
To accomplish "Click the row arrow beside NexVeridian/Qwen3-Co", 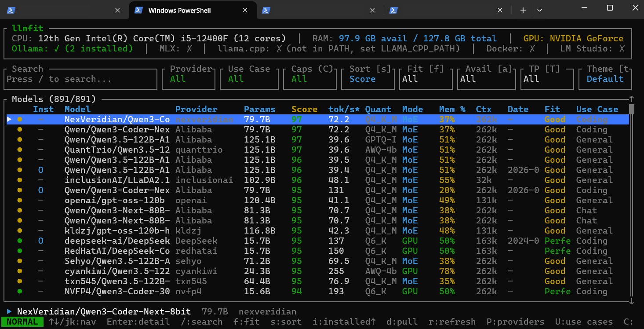I will pos(9,119).
